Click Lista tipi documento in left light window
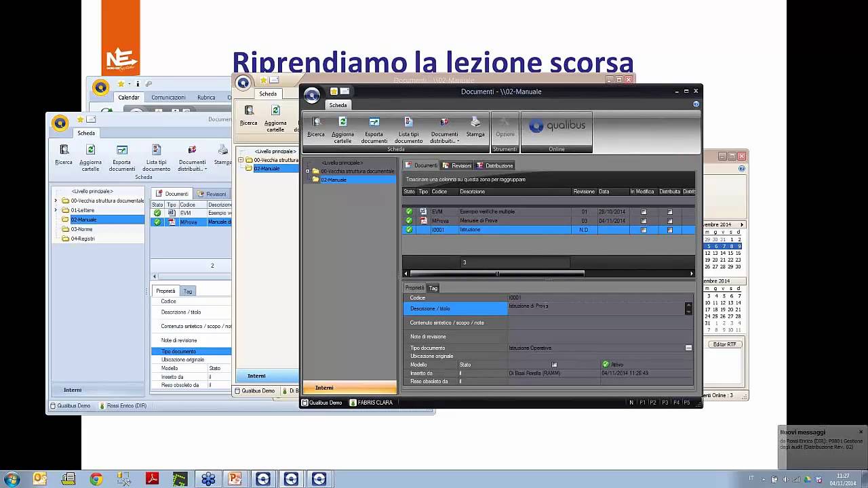The height and width of the screenshot is (488, 868). click(156, 156)
